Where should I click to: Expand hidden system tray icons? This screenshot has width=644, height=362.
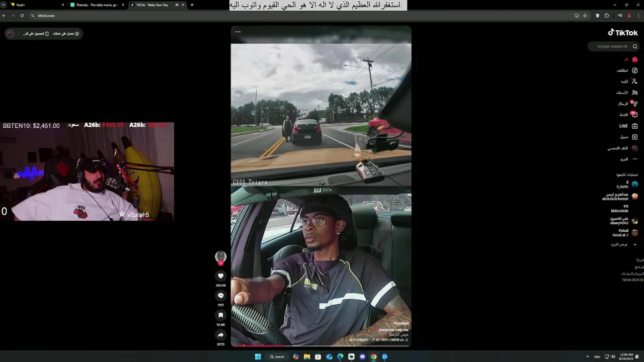pyautogui.click(x=587, y=356)
